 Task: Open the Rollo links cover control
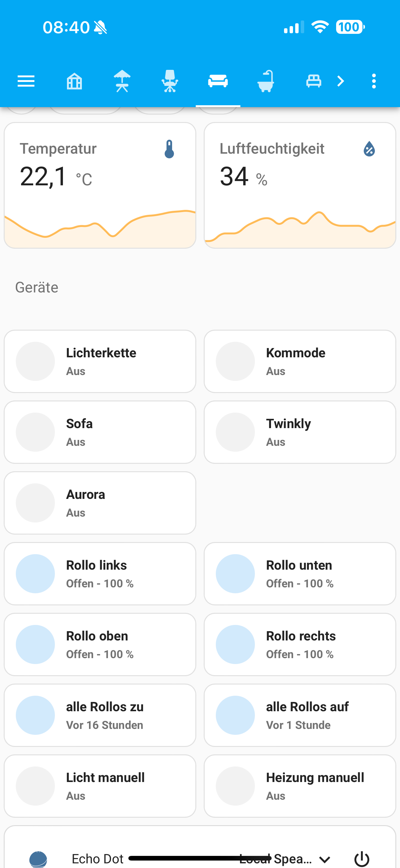[x=100, y=573]
